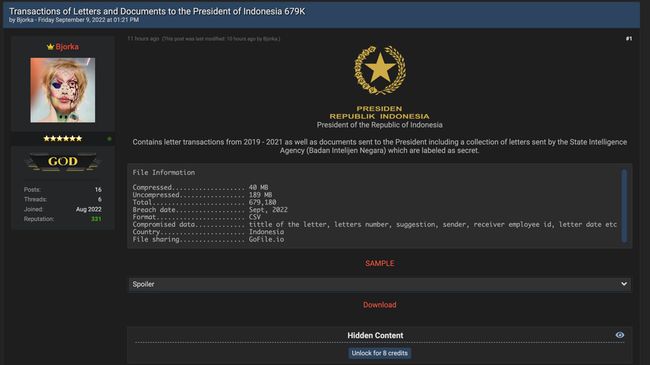Open post number #1 permalink
Screen dimensions: 650x365
click(x=629, y=39)
